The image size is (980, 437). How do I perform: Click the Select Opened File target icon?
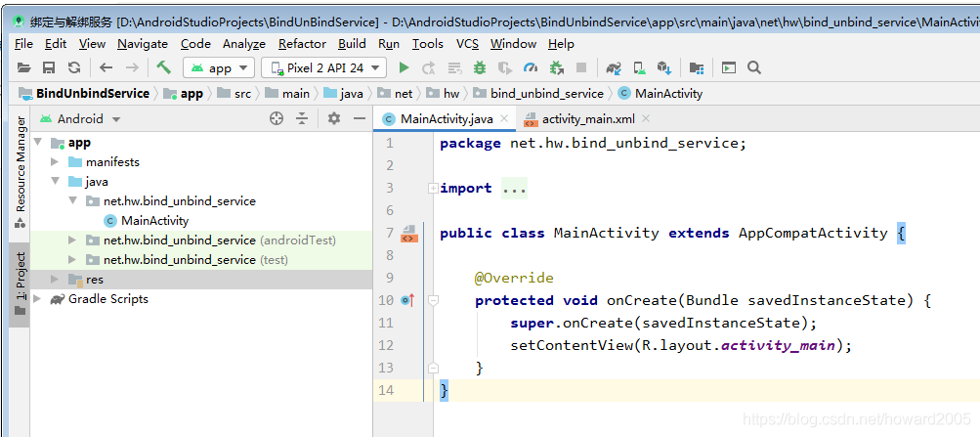[x=277, y=119]
